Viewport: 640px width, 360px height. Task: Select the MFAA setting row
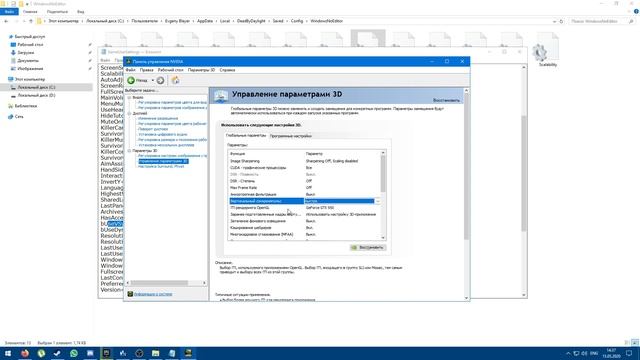(304, 235)
